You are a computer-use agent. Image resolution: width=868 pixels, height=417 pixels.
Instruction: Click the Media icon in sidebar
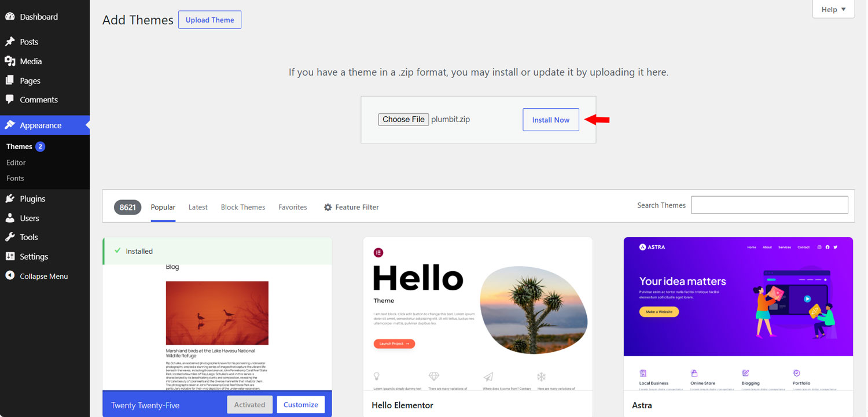click(x=10, y=61)
